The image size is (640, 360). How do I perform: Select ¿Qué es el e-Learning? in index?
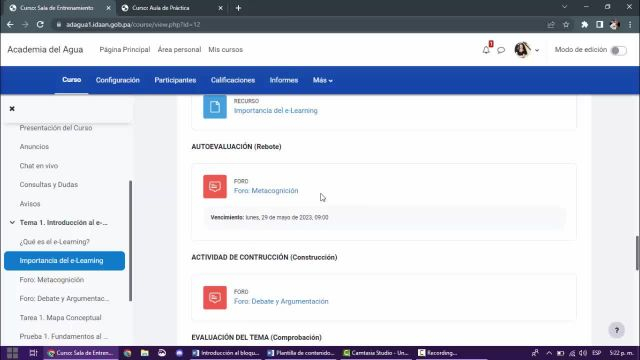(55, 242)
